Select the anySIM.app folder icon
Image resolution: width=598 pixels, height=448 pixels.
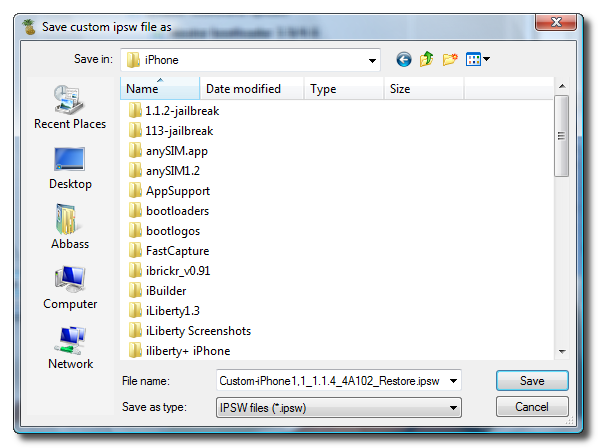point(135,151)
